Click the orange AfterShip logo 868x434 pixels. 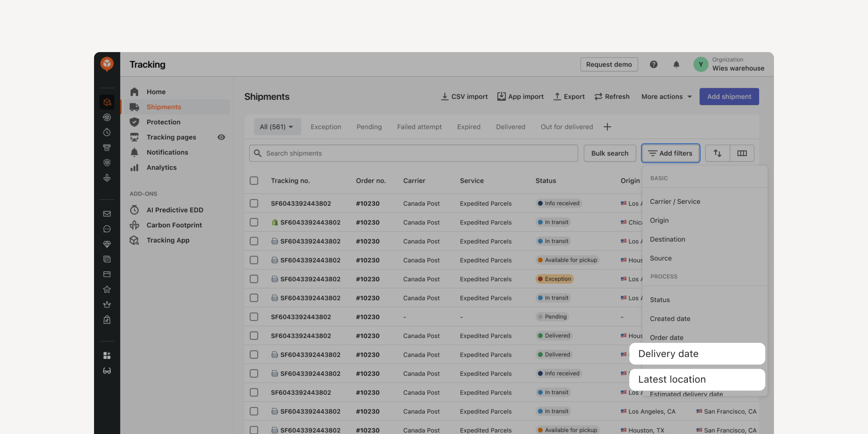click(107, 64)
